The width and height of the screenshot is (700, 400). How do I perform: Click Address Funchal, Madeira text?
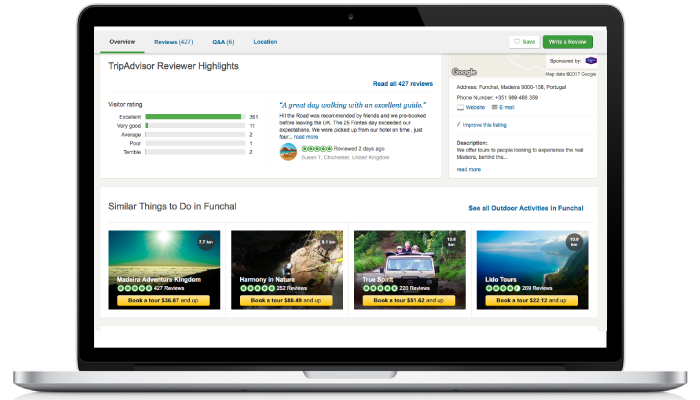point(511,87)
